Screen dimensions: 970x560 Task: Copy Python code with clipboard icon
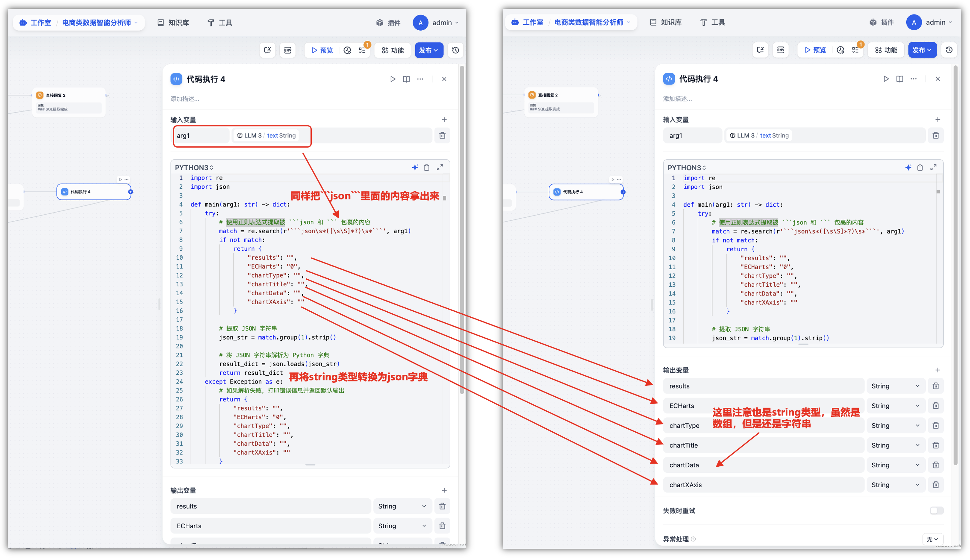pos(427,168)
